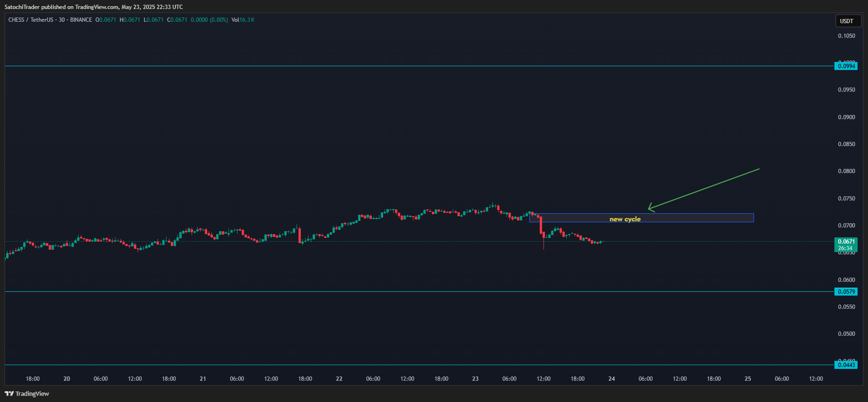
Task: Click the 0.1050 price axis value
Action: (x=846, y=36)
